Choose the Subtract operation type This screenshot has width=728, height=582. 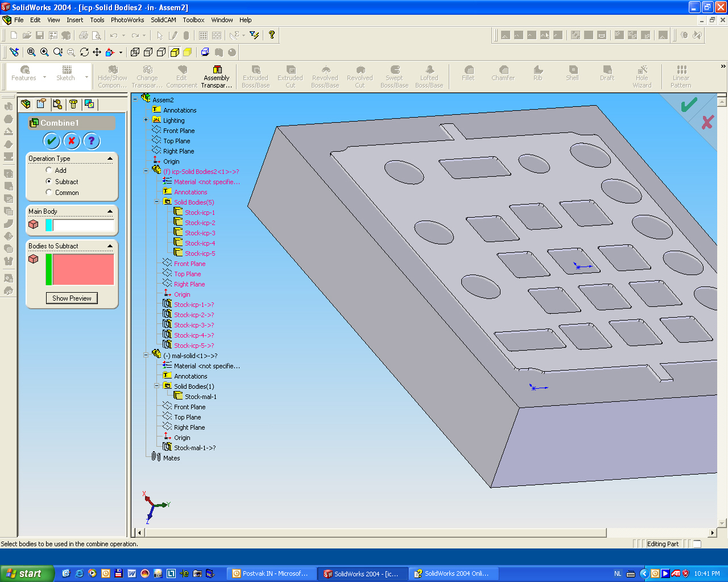pos(49,181)
